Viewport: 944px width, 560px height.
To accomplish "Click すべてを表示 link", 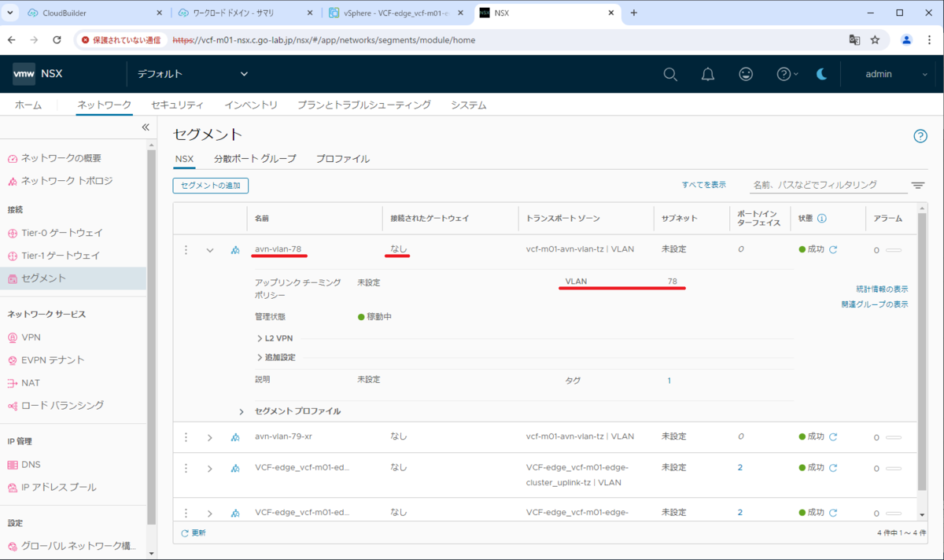I will coord(704,185).
